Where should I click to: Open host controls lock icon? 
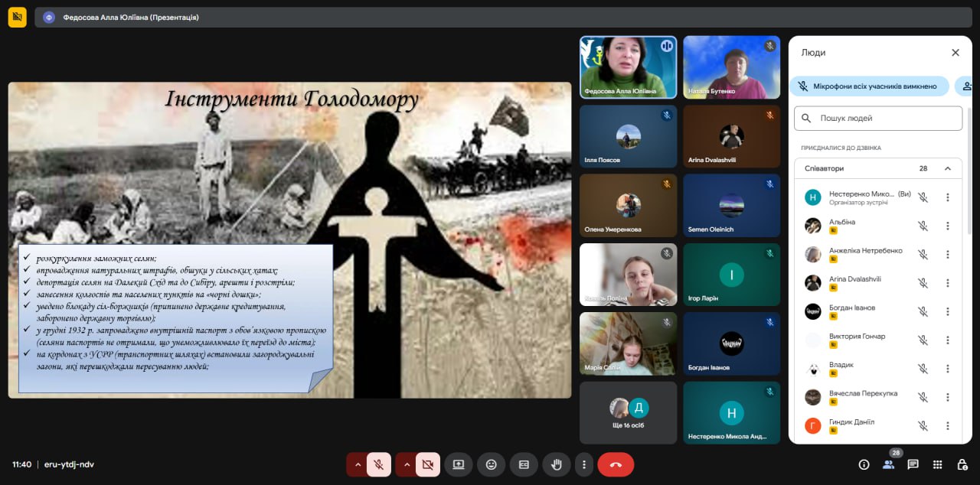point(962,464)
